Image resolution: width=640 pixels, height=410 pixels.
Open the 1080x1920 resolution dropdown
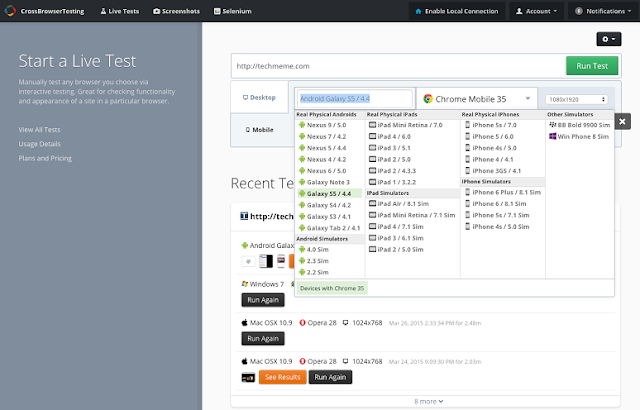coord(576,100)
